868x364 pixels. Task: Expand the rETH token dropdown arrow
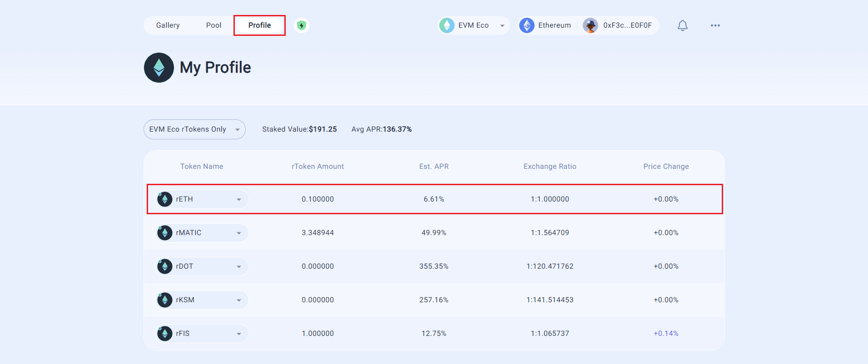tap(239, 200)
